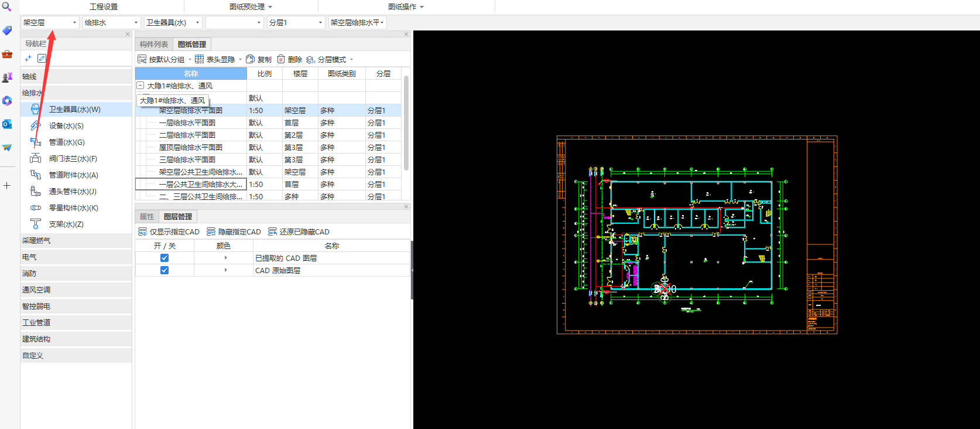980x429 pixels.
Task: Open the 给排水 discipline dropdown
Action: pyautogui.click(x=111, y=22)
